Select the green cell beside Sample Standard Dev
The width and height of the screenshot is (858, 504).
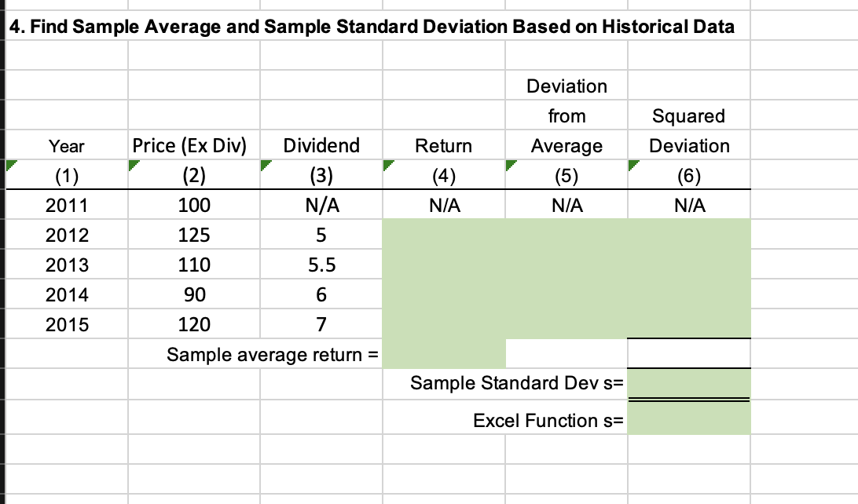[x=690, y=384]
